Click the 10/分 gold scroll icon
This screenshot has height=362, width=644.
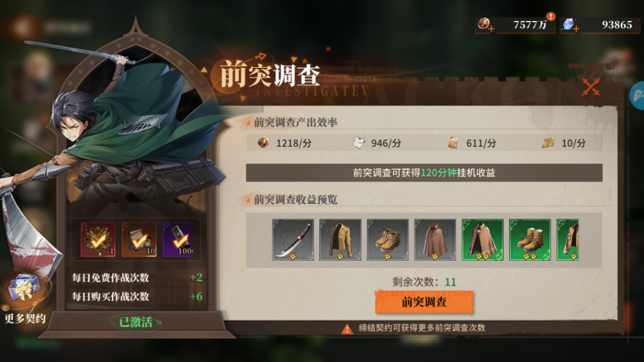point(549,143)
